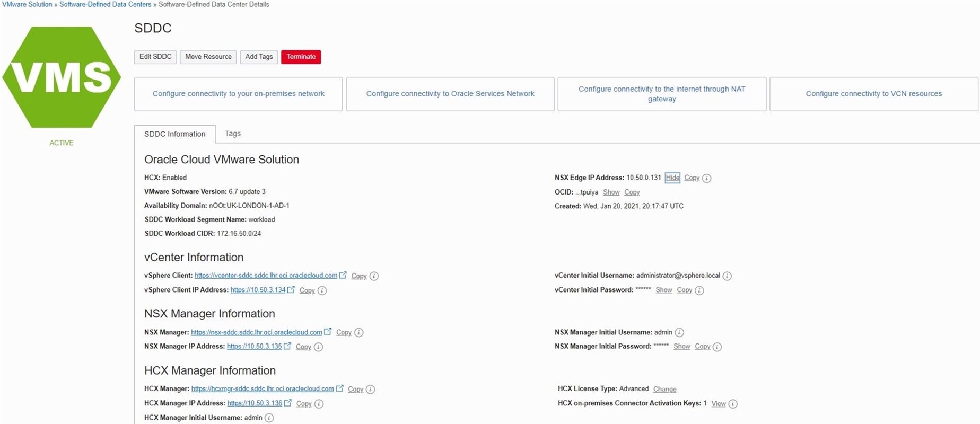Go to VMware Solution breadcrumb
This screenshot has height=424, width=980.
[x=27, y=4]
